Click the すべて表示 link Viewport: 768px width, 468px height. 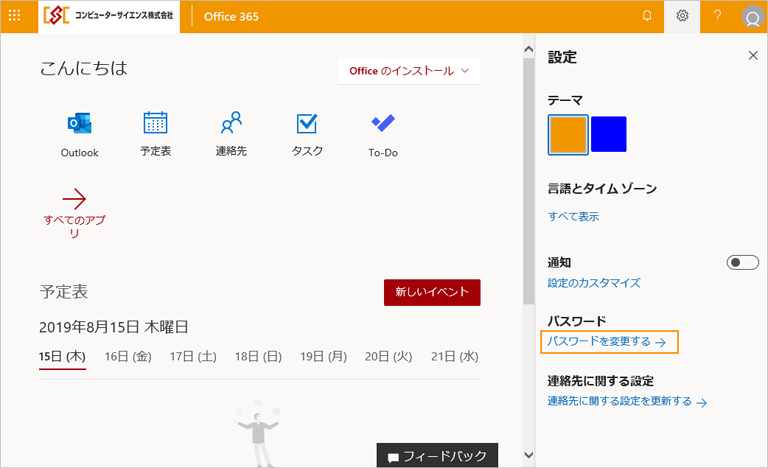[573, 216]
